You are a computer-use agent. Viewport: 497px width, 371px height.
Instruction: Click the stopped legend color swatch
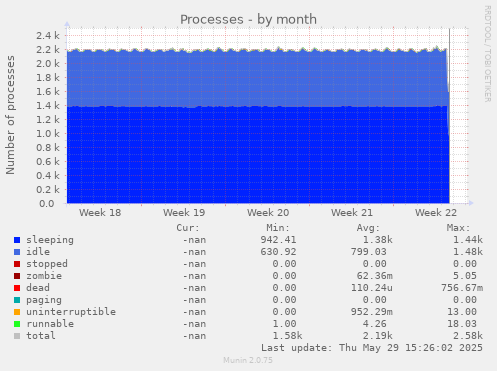pyautogui.click(x=17, y=264)
